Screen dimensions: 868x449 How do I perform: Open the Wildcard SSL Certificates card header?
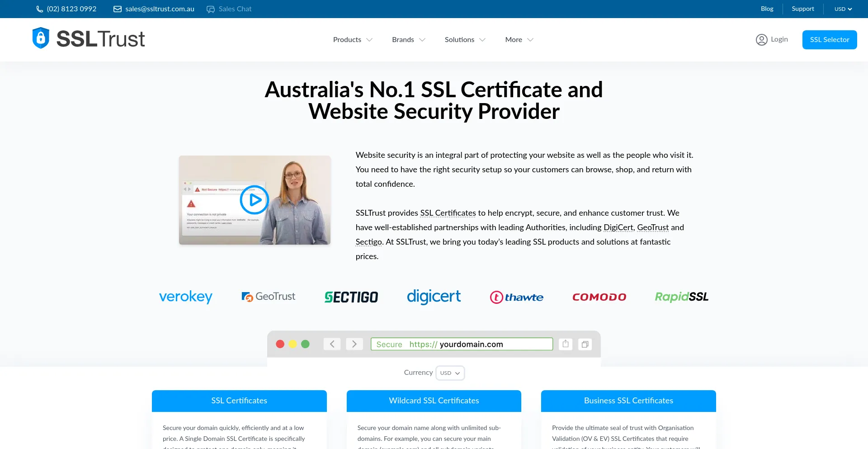(x=434, y=401)
